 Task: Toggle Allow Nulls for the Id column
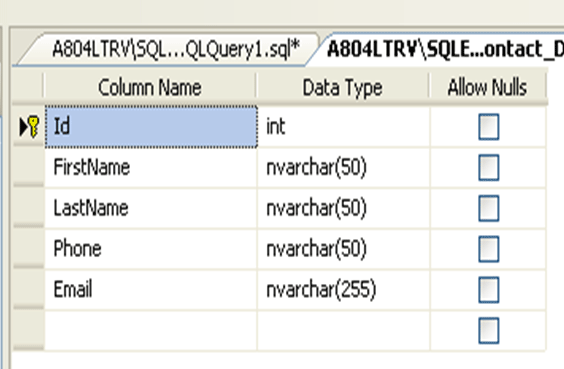point(488,127)
